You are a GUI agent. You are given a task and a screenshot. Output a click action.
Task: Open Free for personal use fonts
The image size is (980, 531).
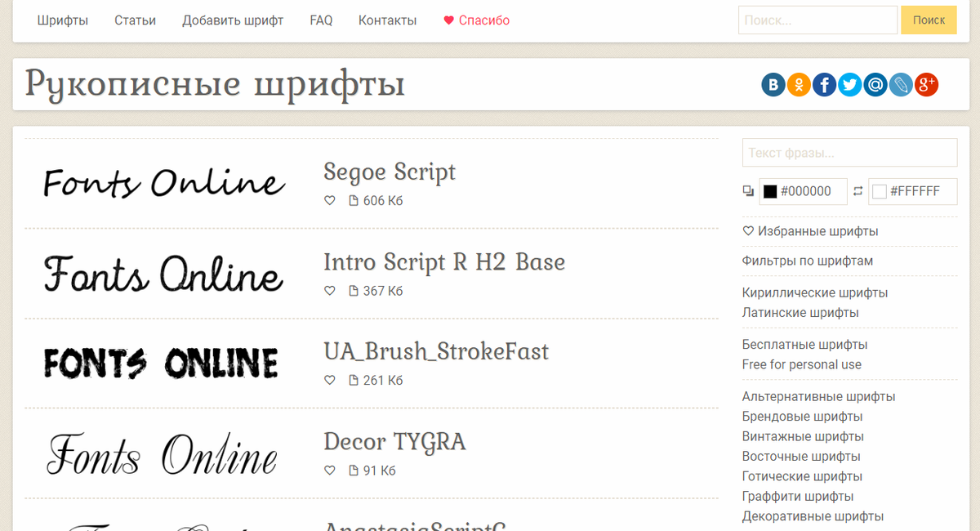[x=801, y=364]
